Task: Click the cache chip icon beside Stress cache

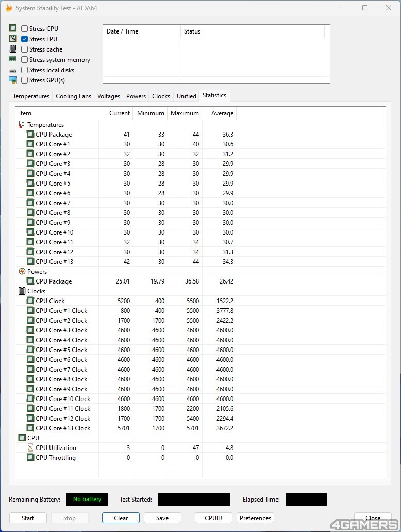Action: coord(13,48)
